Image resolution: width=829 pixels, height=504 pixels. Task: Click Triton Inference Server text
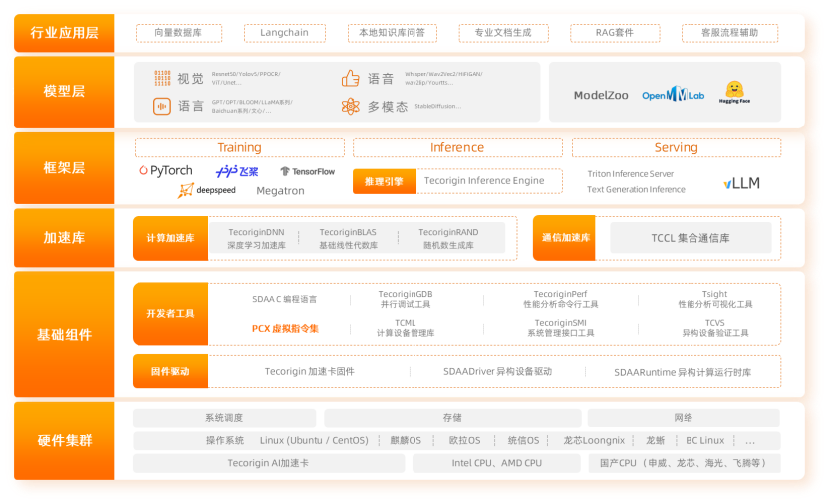630,174
